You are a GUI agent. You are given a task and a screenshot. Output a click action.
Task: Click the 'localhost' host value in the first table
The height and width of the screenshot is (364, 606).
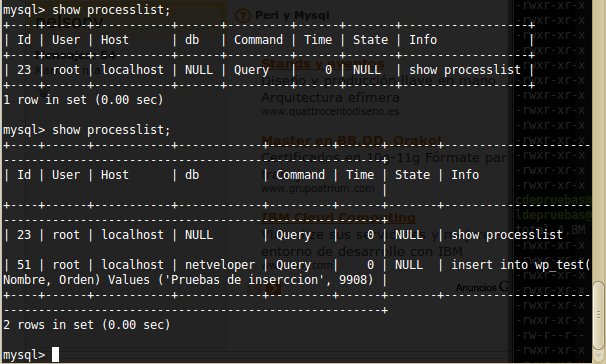point(132,70)
